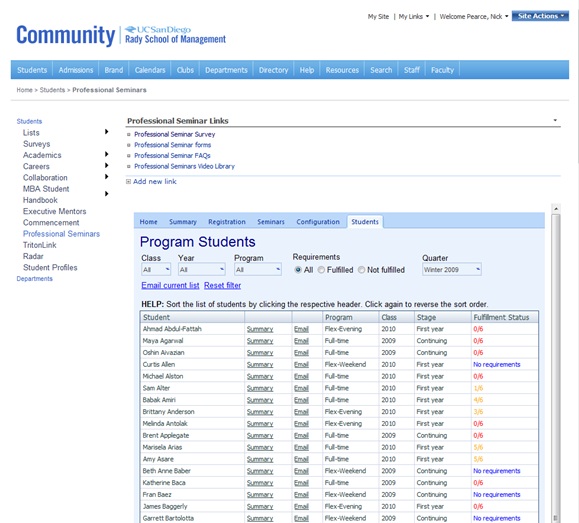This screenshot has height=523, width=579.
Task: Open the Welcome Pearce, Nick user menu
Action: click(474, 17)
